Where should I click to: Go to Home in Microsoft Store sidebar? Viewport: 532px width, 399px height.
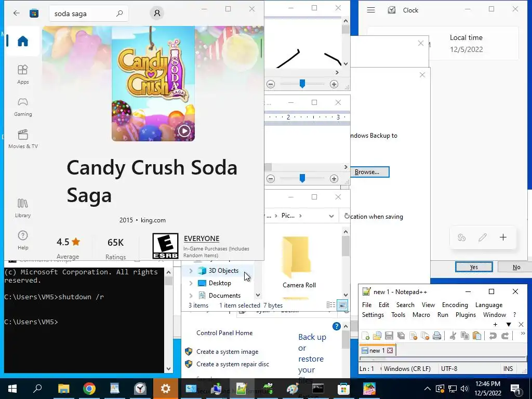(x=23, y=41)
